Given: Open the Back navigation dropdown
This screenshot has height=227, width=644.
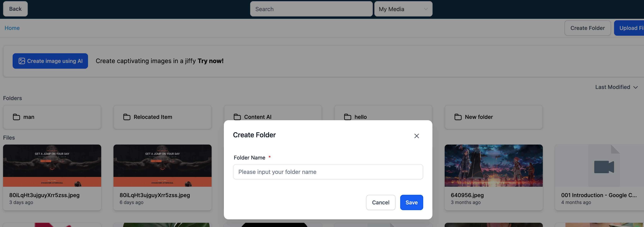Looking at the screenshot, I should [x=15, y=9].
